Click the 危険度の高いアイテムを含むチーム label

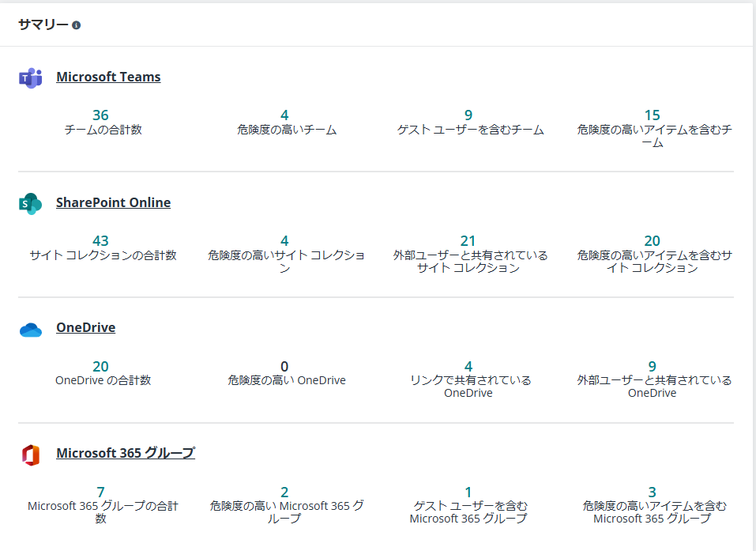(x=654, y=136)
